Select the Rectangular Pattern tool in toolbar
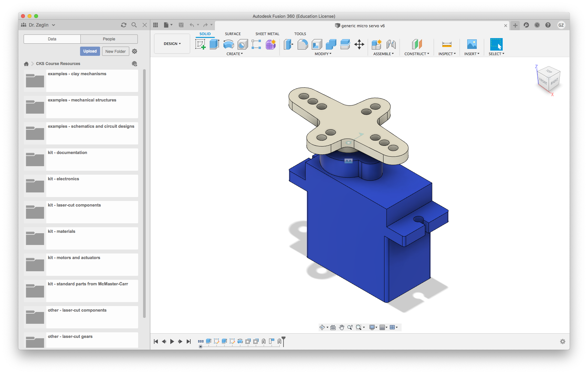This screenshot has width=588, height=374. click(256, 44)
